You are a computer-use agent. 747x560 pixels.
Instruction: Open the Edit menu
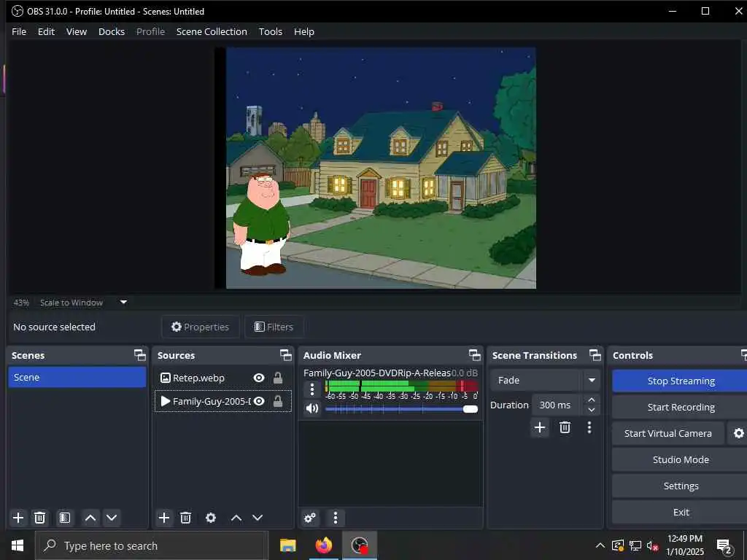click(x=46, y=31)
